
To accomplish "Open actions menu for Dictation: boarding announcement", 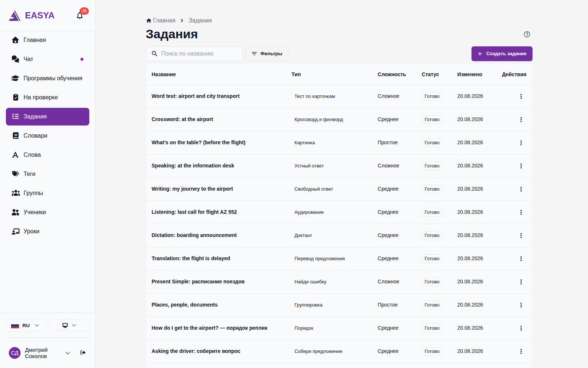I will tap(521, 236).
